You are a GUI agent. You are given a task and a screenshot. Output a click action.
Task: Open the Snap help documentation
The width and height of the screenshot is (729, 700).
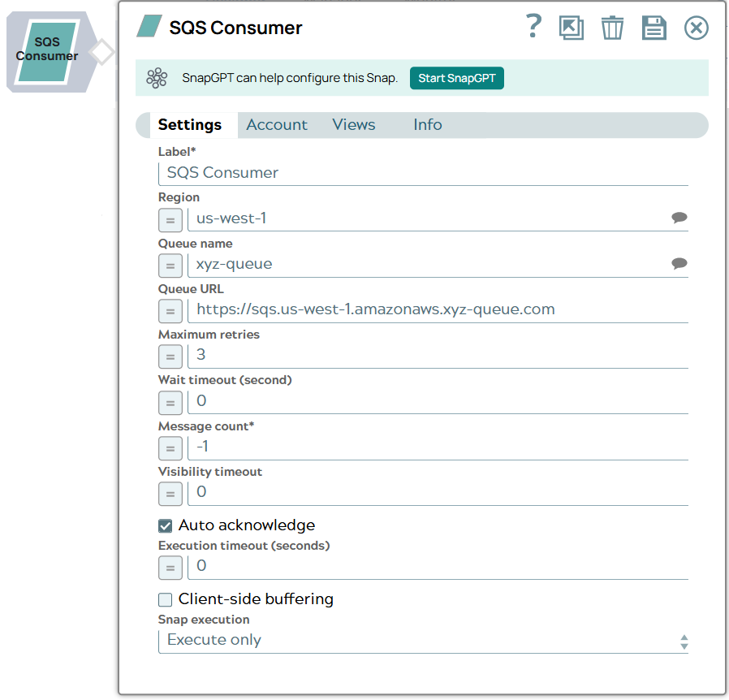point(533,27)
